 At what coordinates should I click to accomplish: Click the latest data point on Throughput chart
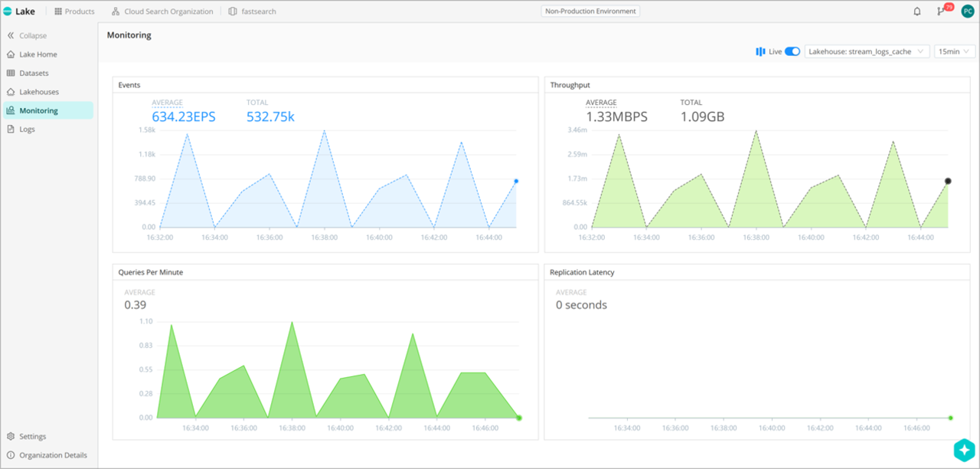[948, 182]
